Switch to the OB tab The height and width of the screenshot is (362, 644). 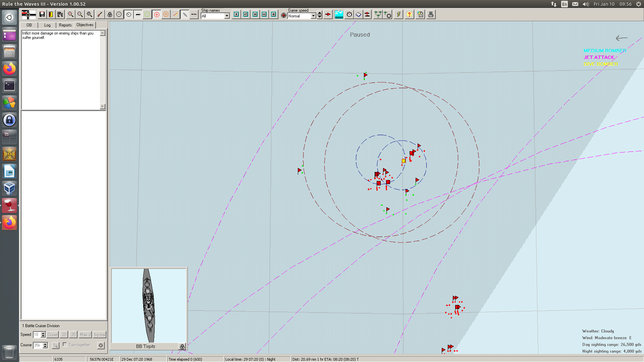29,25
